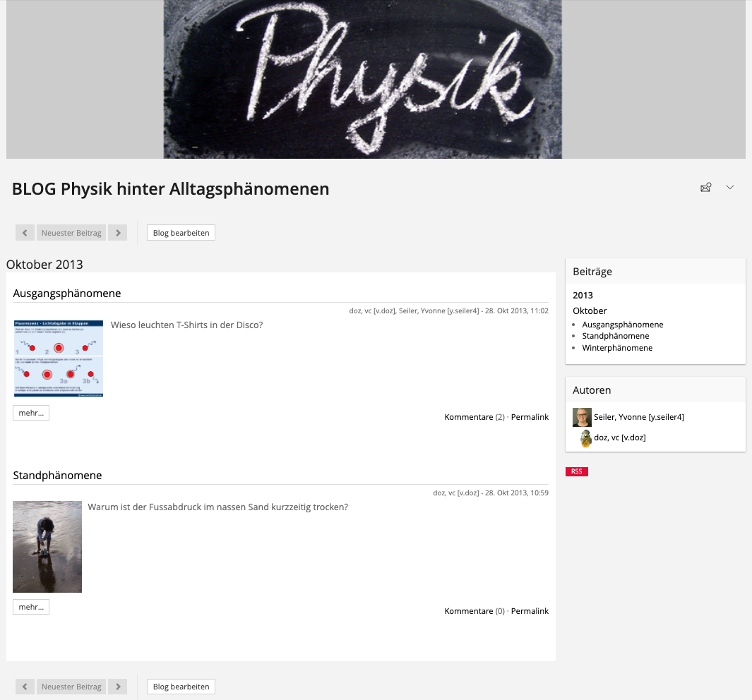Select Winterphänomene in the Beiträge list
The height and width of the screenshot is (700, 752).
617,348
